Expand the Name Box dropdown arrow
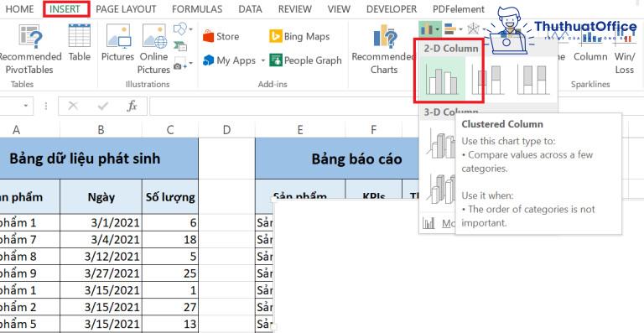Viewport: 644px width, 333px height. pyautogui.click(x=26, y=107)
